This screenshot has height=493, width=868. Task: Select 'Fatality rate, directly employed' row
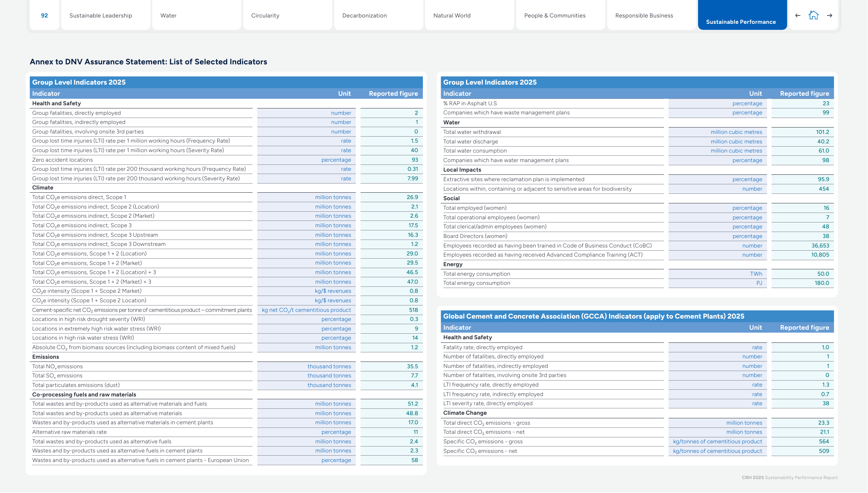638,348
